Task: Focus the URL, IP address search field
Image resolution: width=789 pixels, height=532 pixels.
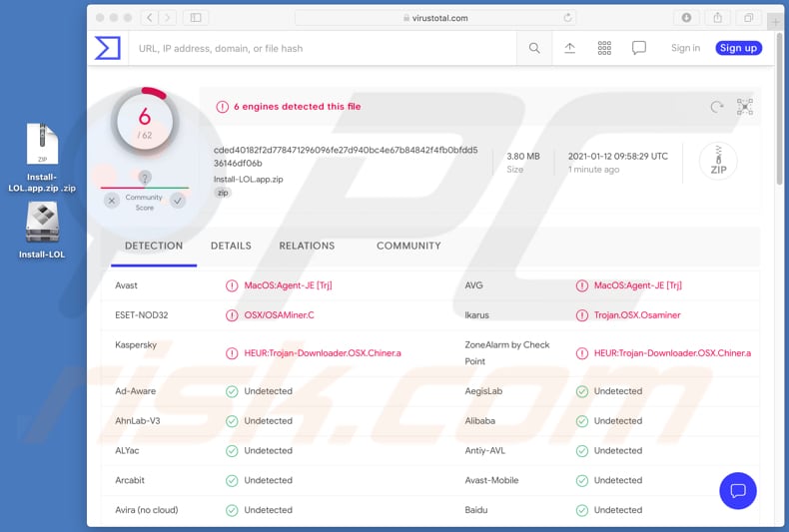Action: (322, 48)
